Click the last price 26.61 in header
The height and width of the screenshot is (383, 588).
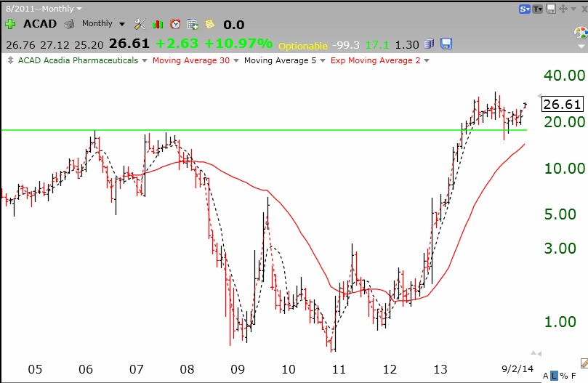(x=129, y=44)
